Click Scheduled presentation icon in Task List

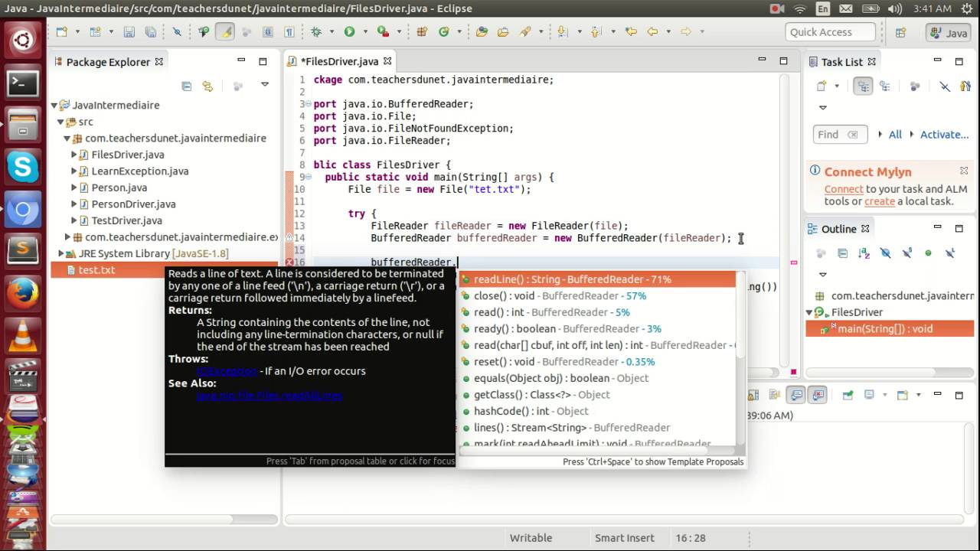tap(884, 86)
